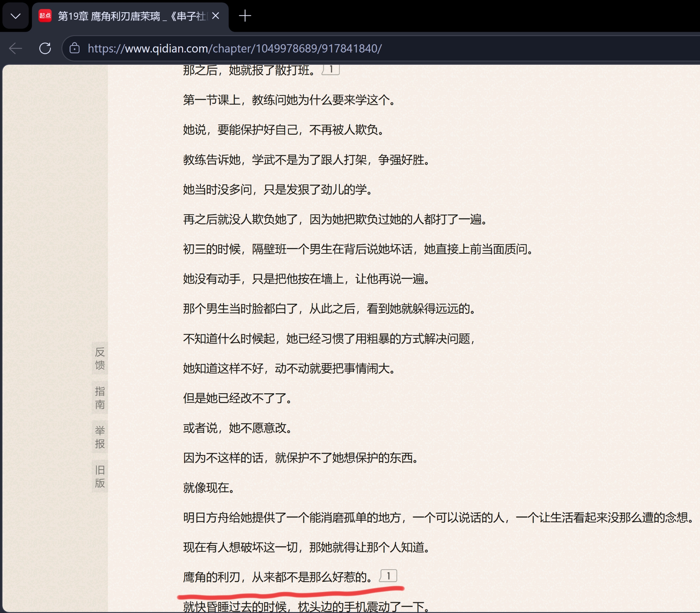Click the line 那个男生当时脸都白了
Screen dimensions: 700x613
[x=330, y=309]
